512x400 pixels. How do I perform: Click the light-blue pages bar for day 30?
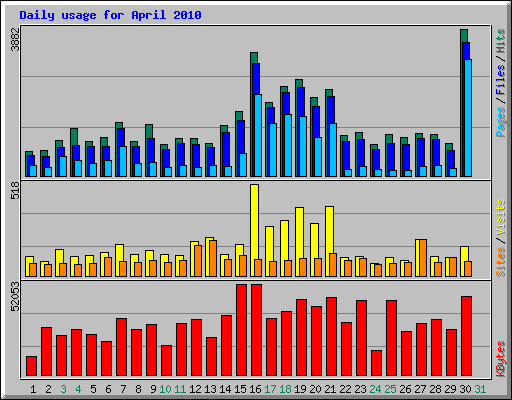coord(468,118)
